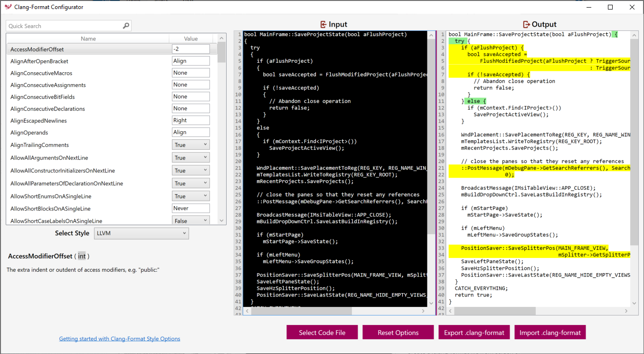Image resolution: width=644 pixels, height=354 pixels.
Task: Edit the AllowShortBlocksOnASingleLine Never field
Action: tap(190, 208)
